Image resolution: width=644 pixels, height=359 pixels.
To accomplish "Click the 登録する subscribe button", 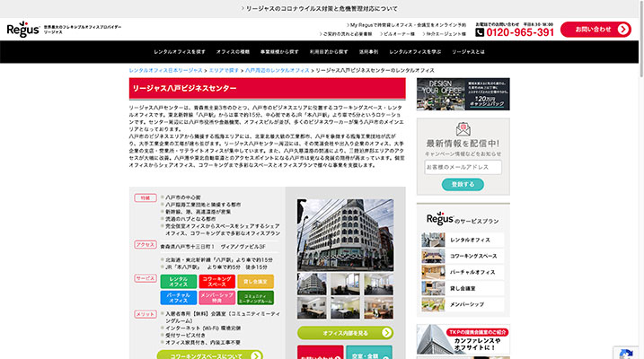I will point(463,184).
